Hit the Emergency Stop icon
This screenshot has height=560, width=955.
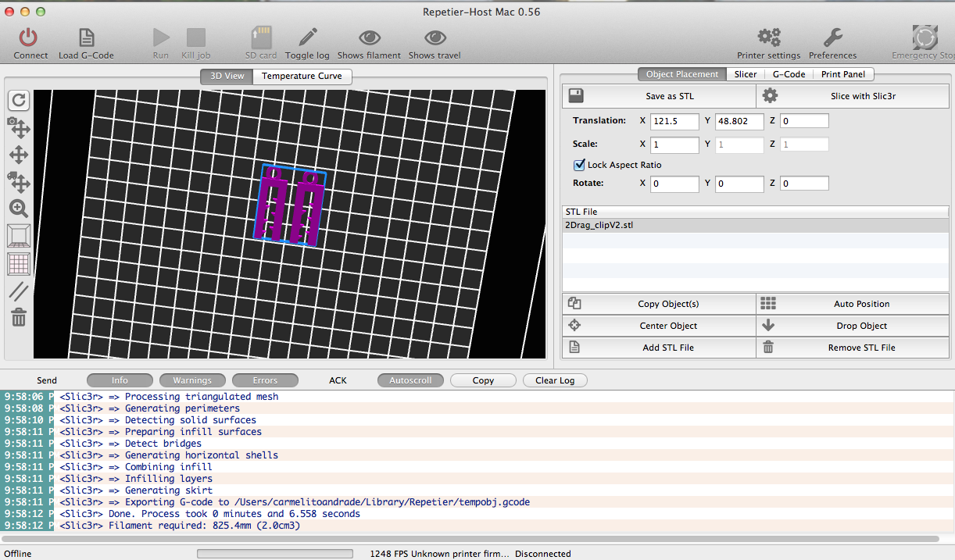925,37
